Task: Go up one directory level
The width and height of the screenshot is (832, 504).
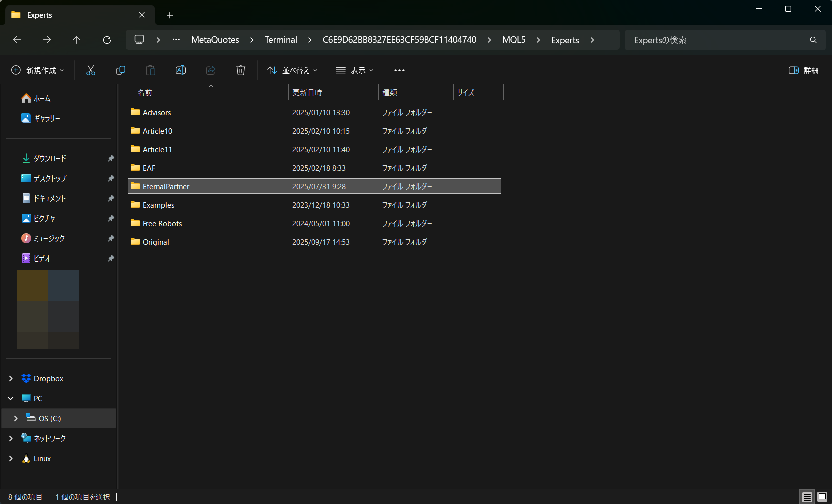Action: (77, 40)
